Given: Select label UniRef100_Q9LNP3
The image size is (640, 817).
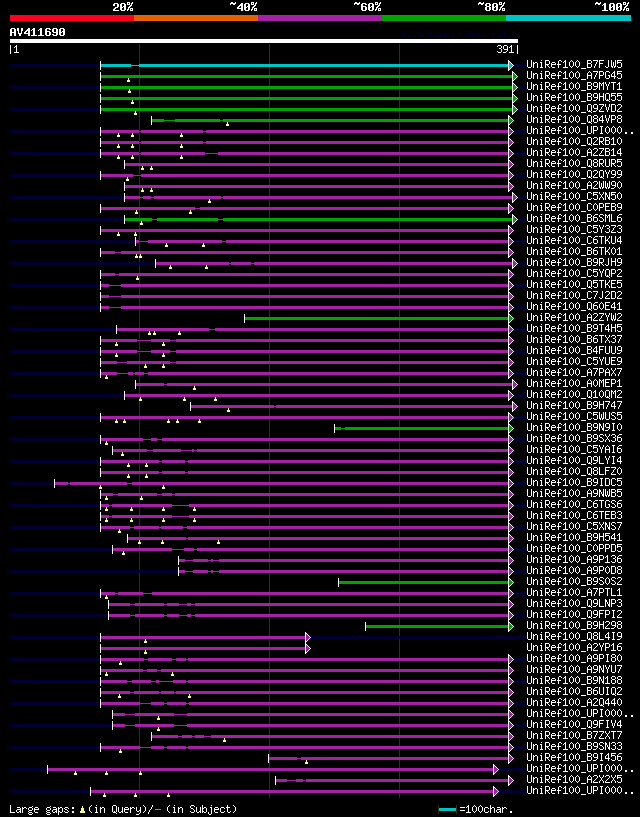Looking at the screenshot, I should click(x=574, y=603).
